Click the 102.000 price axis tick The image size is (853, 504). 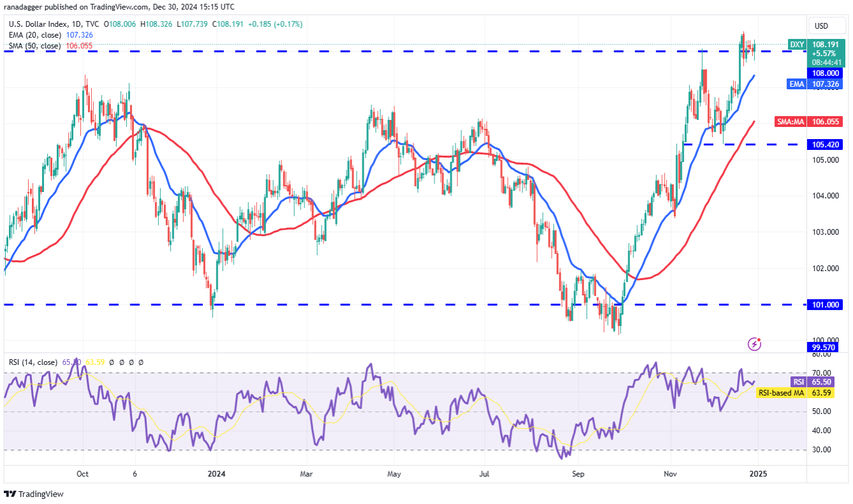pyautogui.click(x=824, y=268)
